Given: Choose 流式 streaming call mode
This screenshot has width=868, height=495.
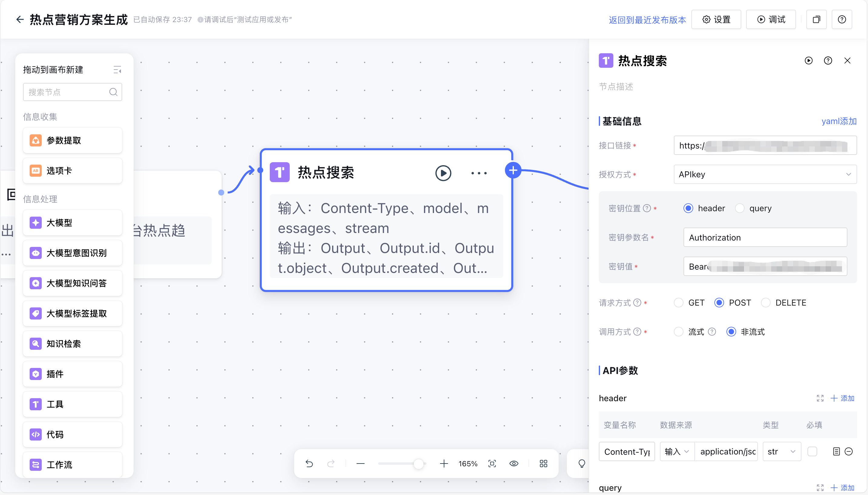Looking at the screenshot, I should click(678, 332).
